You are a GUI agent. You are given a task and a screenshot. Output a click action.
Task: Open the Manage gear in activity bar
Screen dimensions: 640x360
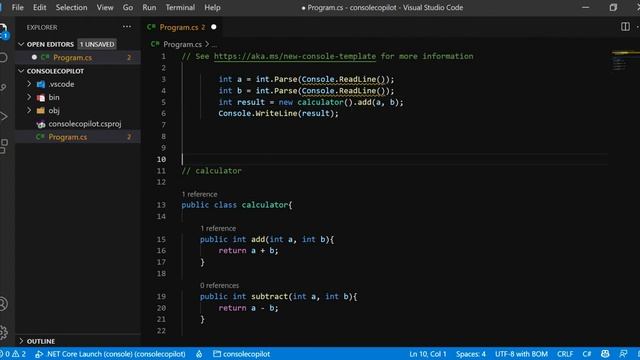point(3,332)
